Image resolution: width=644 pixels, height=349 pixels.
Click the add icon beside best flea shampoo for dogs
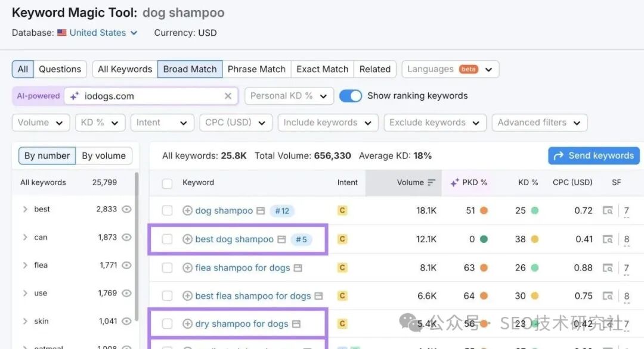[x=188, y=296]
